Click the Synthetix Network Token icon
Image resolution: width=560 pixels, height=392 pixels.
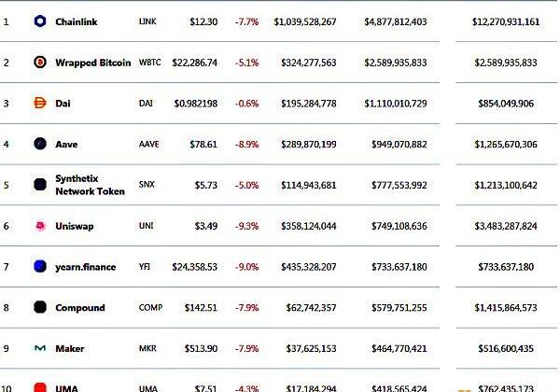click(40, 185)
